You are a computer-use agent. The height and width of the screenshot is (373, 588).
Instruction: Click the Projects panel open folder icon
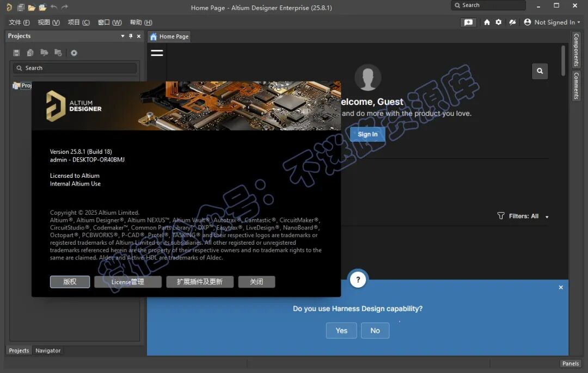[x=44, y=53]
